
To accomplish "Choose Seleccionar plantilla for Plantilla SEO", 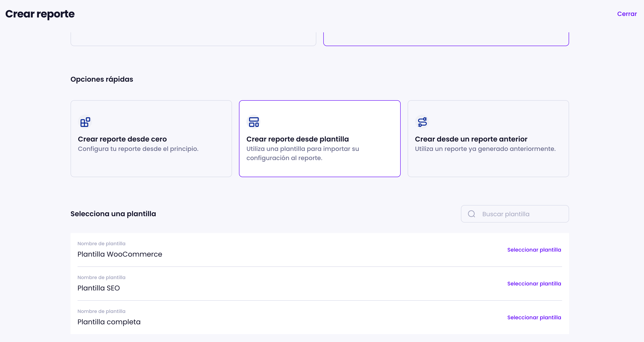I will [534, 283].
